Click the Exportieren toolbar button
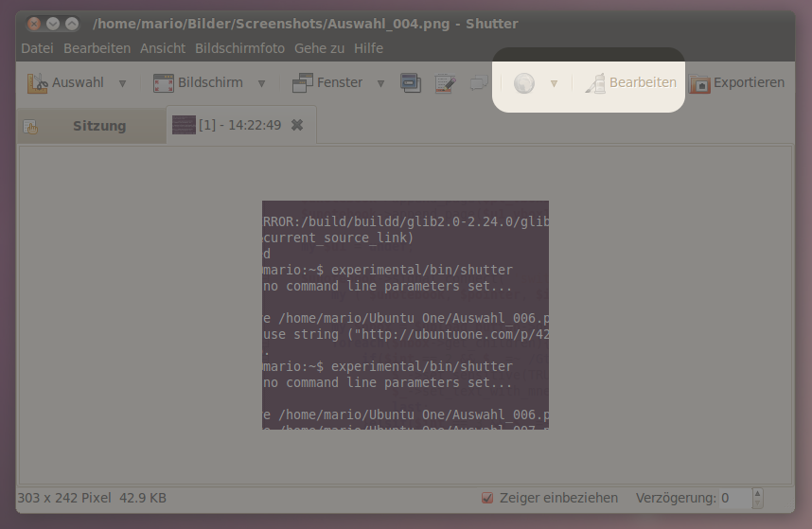Image resolution: width=812 pixels, height=529 pixels. coord(737,83)
